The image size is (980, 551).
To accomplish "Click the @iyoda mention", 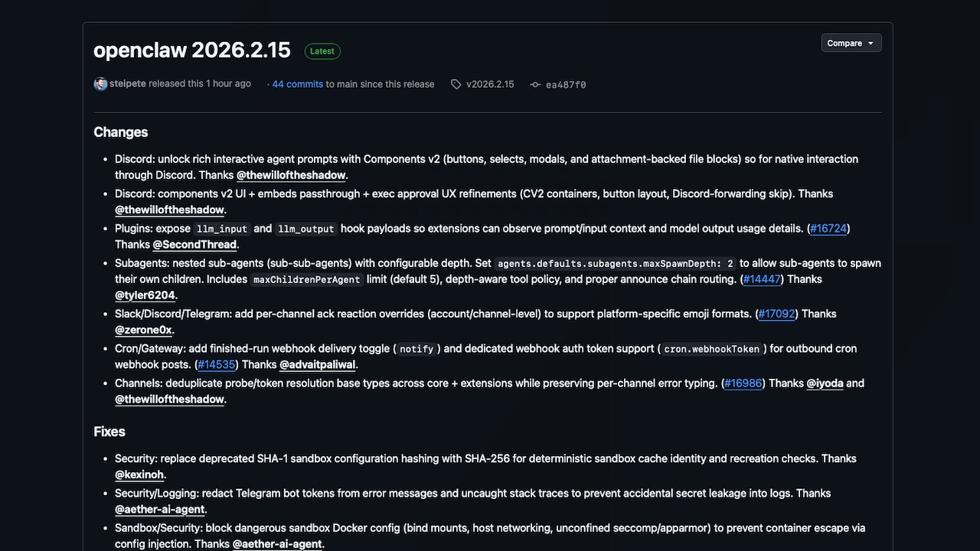I will 825,383.
